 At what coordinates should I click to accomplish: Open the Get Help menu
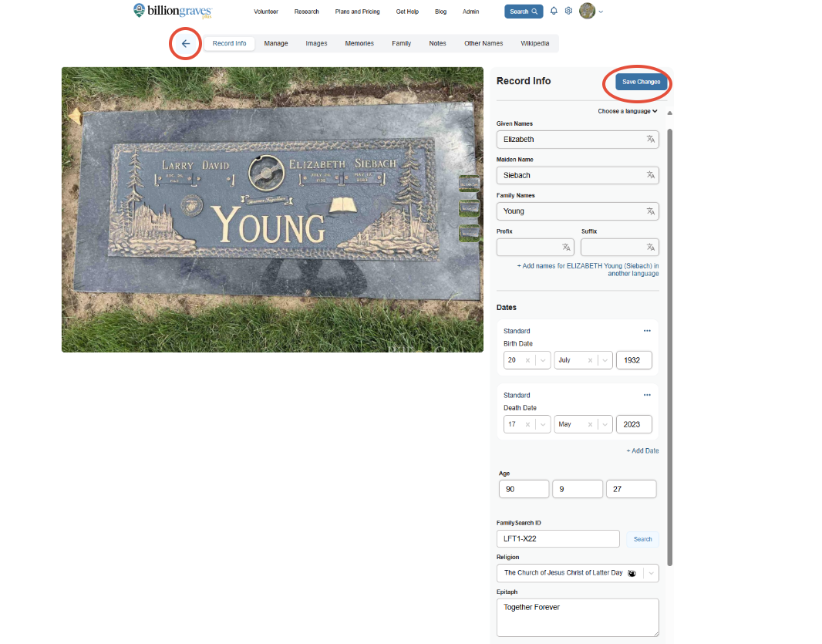click(407, 12)
